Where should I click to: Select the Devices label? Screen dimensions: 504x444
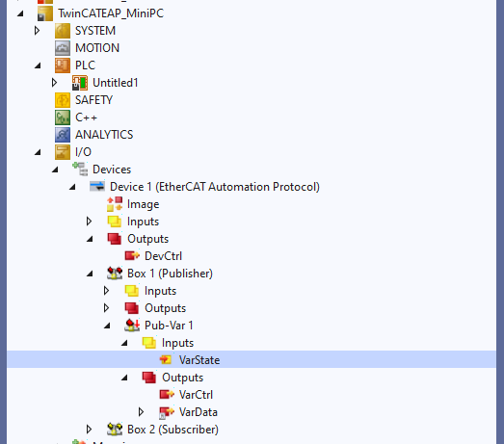point(112,170)
